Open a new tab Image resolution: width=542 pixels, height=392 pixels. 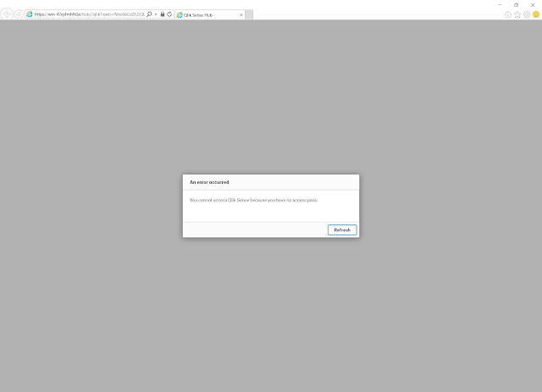click(249, 15)
